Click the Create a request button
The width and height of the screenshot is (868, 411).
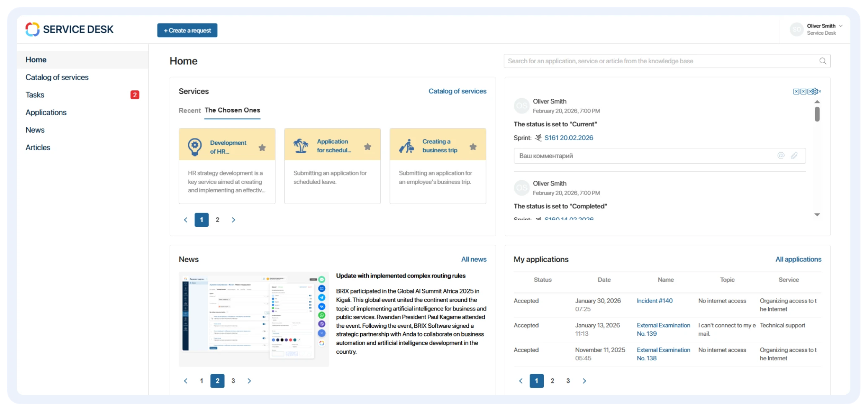click(187, 31)
